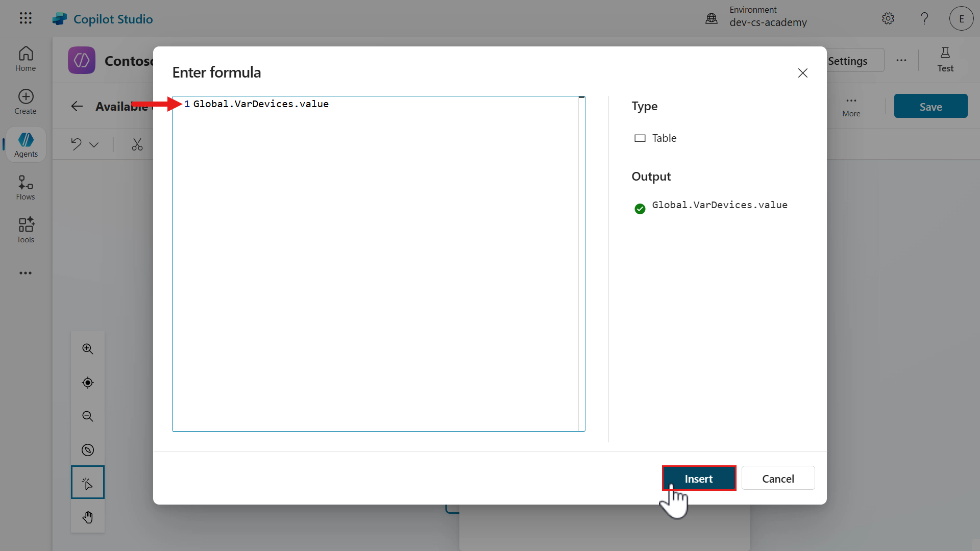Viewport: 980px width, 551px height.
Task: Open the Test panel
Action: coord(945,59)
